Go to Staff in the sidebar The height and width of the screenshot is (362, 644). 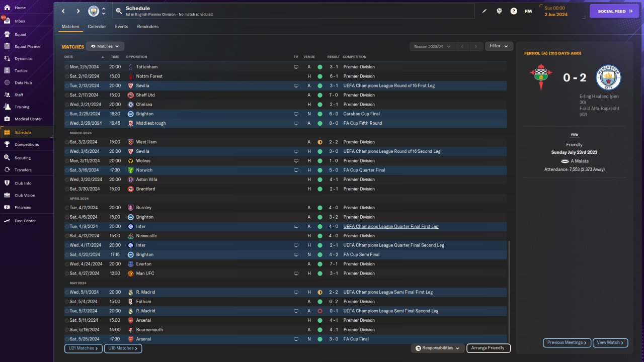coord(26,95)
